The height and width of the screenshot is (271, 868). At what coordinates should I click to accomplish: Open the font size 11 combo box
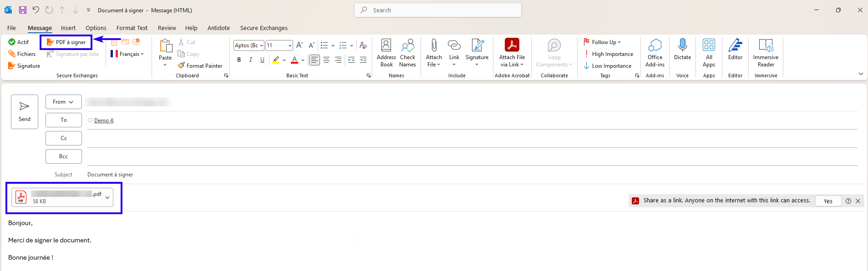tap(279, 45)
